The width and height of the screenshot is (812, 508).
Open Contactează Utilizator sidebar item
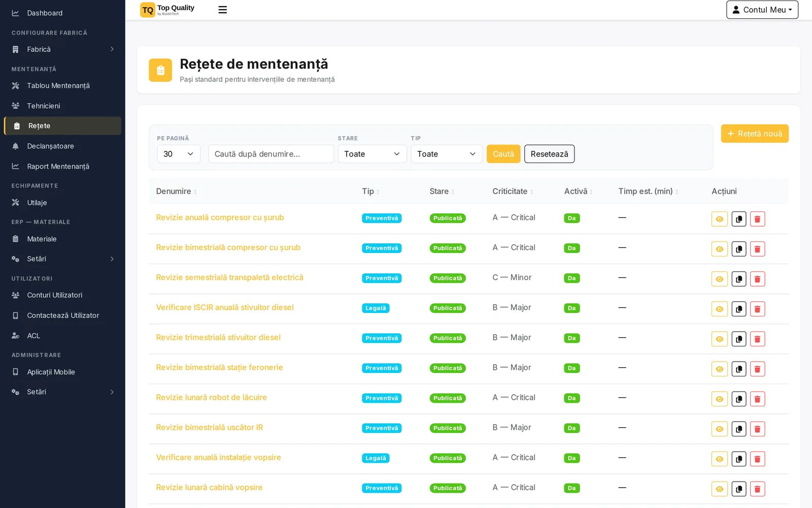point(62,315)
